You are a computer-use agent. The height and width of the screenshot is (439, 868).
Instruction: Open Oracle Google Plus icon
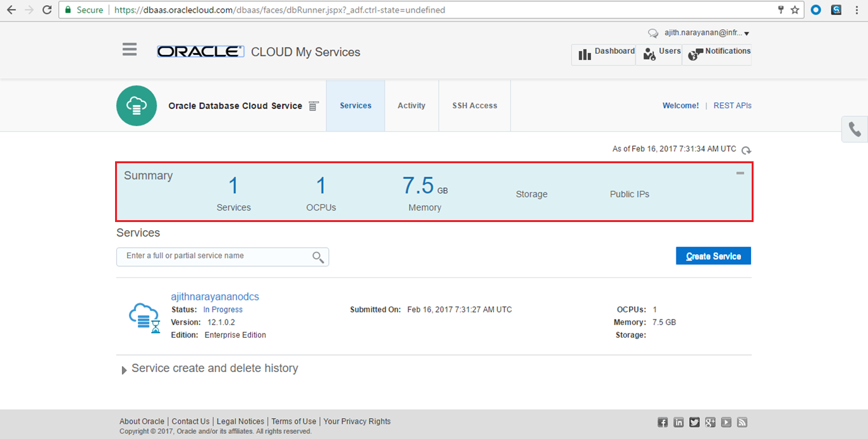click(711, 423)
